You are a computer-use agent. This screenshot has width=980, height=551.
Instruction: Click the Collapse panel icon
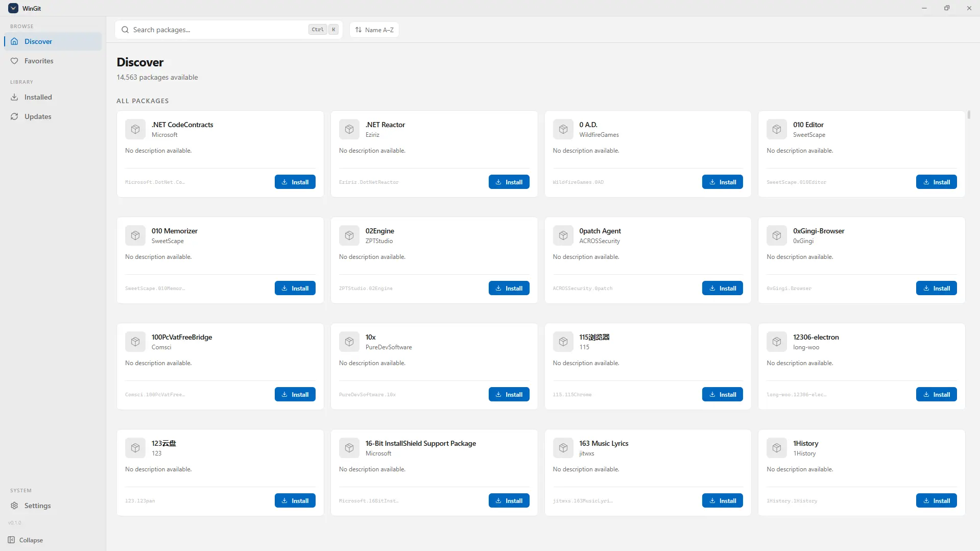pos(11,540)
